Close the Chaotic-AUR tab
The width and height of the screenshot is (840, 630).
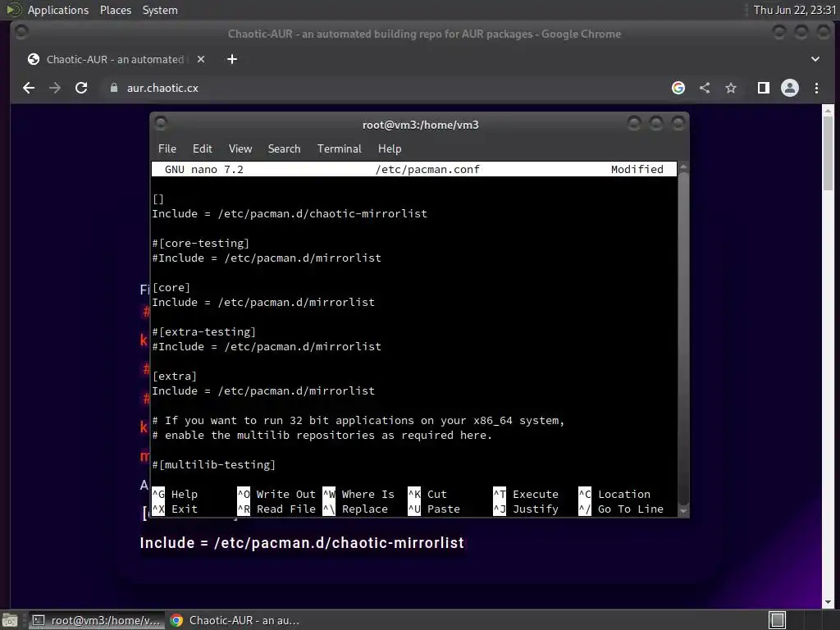pos(201,59)
